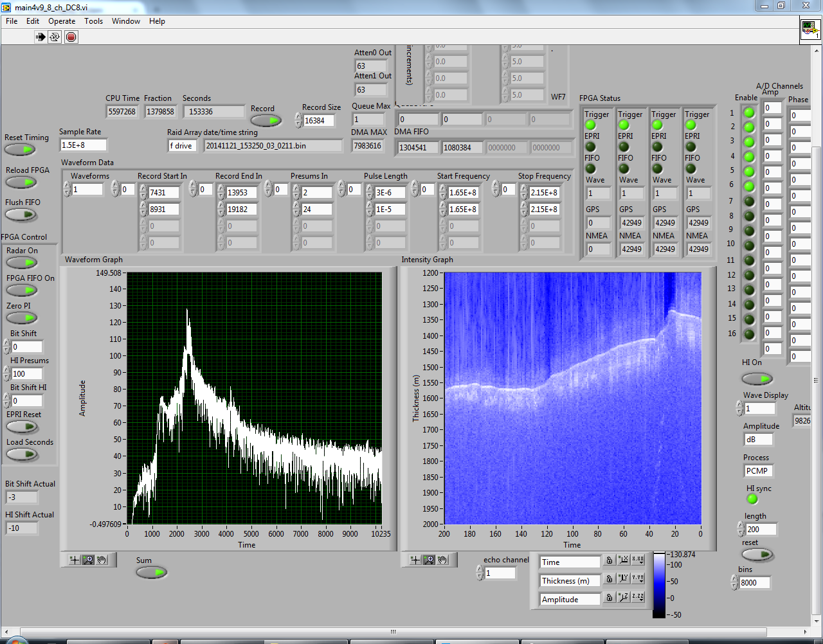Open the Process PCMP selector
Viewport: 823px width, 644px height.
pos(757,471)
